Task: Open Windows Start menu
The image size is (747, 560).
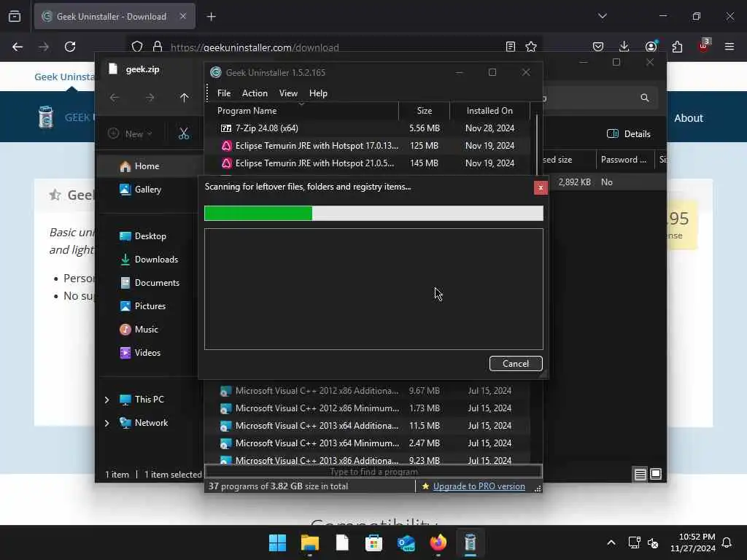Action: pos(277,542)
